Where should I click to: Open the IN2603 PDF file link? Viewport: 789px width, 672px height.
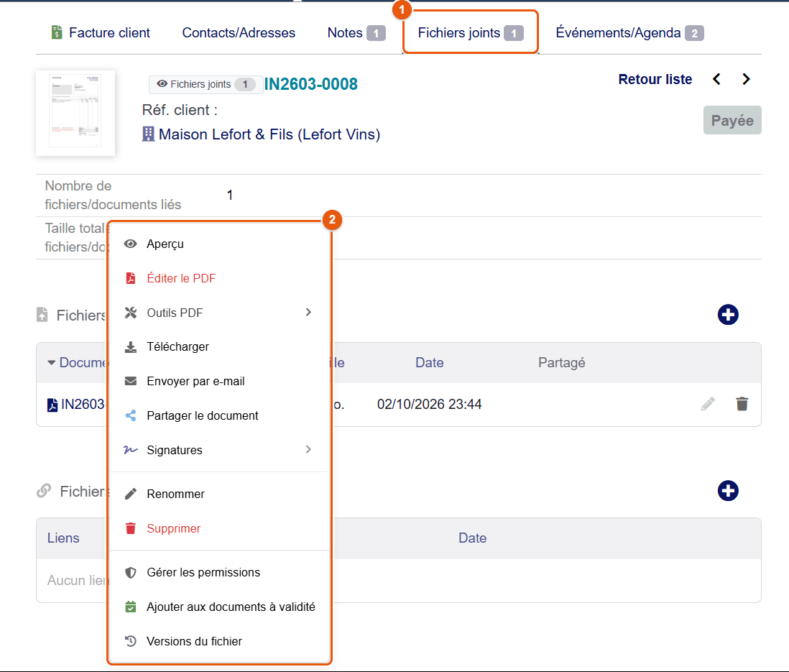coord(83,404)
